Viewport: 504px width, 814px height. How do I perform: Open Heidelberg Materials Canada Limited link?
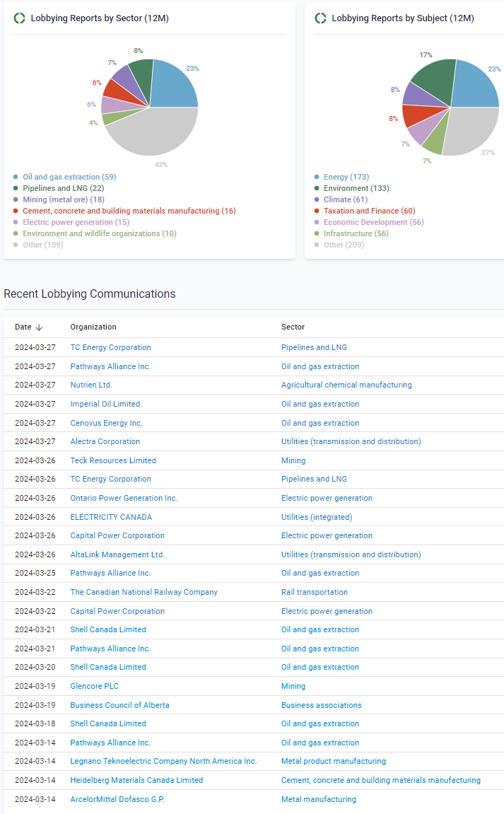pyautogui.click(x=136, y=780)
